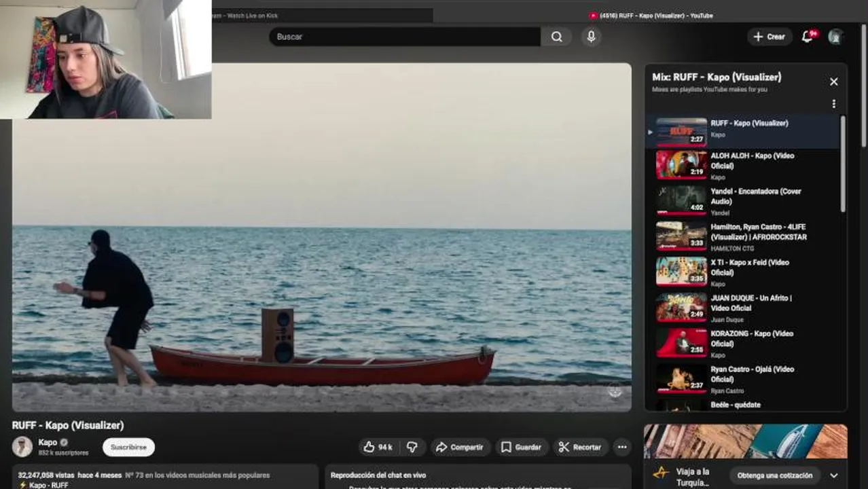Screen dimensions: 868x489
Task: Type in the Buscar search field
Action: point(405,37)
